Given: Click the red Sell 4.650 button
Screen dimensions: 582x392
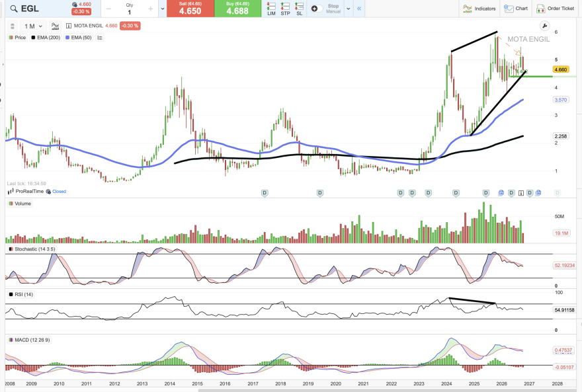Looking at the screenshot, I should (x=190, y=9).
